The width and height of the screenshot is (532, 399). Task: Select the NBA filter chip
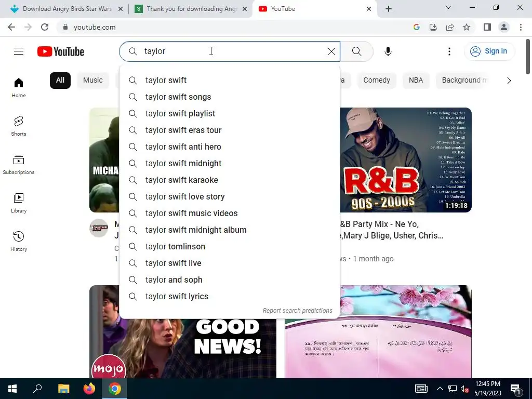[x=416, y=81]
